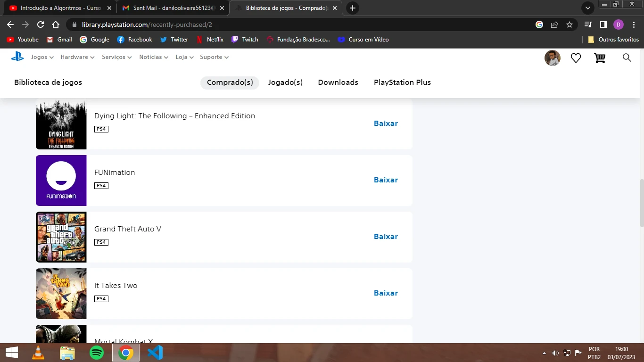Open the user profile avatar
The height and width of the screenshot is (362, 644).
tap(553, 58)
